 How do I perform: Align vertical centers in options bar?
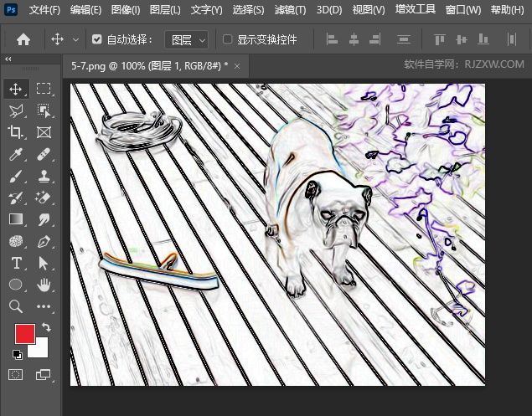(x=462, y=39)
